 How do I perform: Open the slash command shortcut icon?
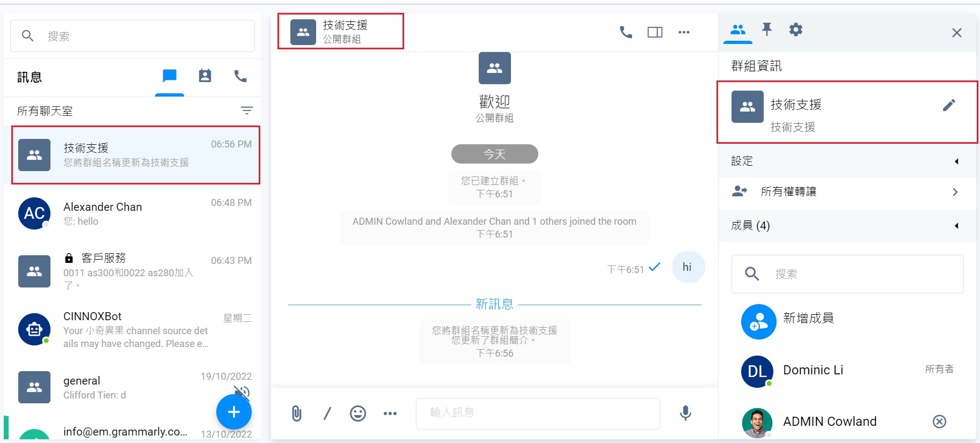[327, 413]
